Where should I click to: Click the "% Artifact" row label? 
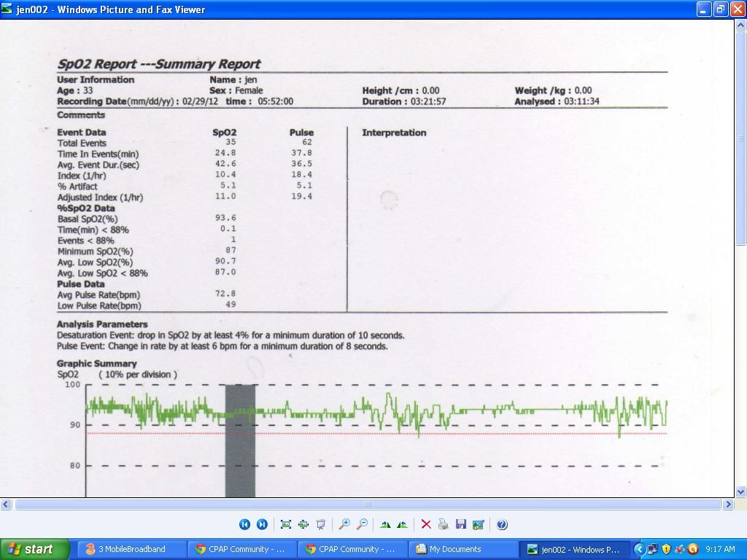77,186
